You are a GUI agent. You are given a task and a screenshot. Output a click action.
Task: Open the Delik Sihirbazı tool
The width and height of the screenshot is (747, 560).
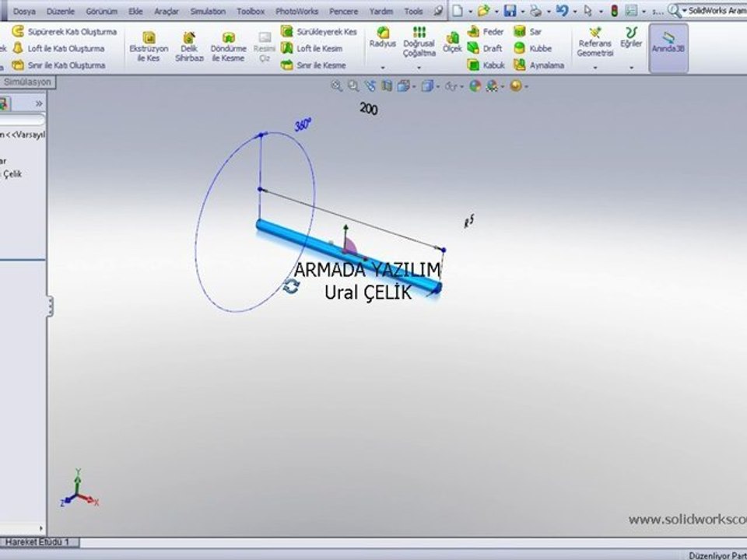pyautogui.click(x=189, y=47)
